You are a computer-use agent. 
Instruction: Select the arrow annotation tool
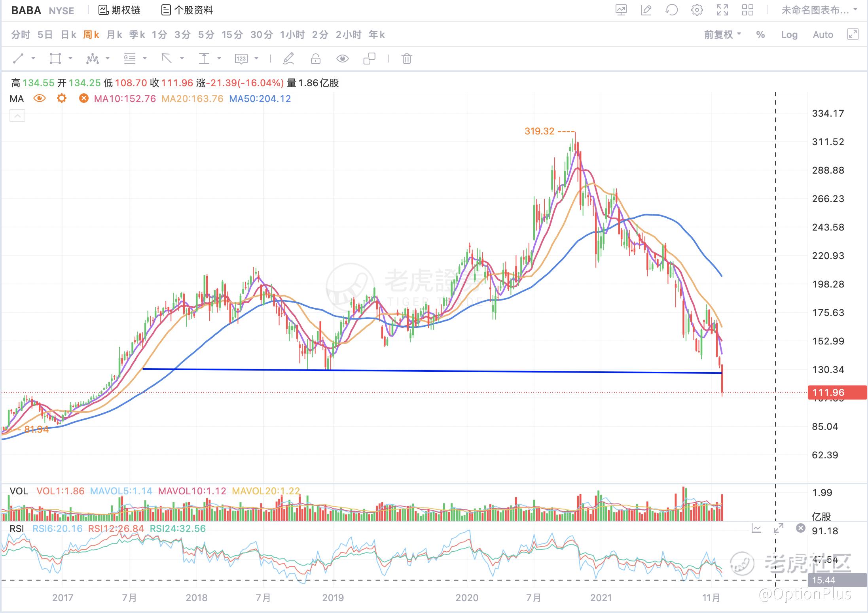coord(167,59)
